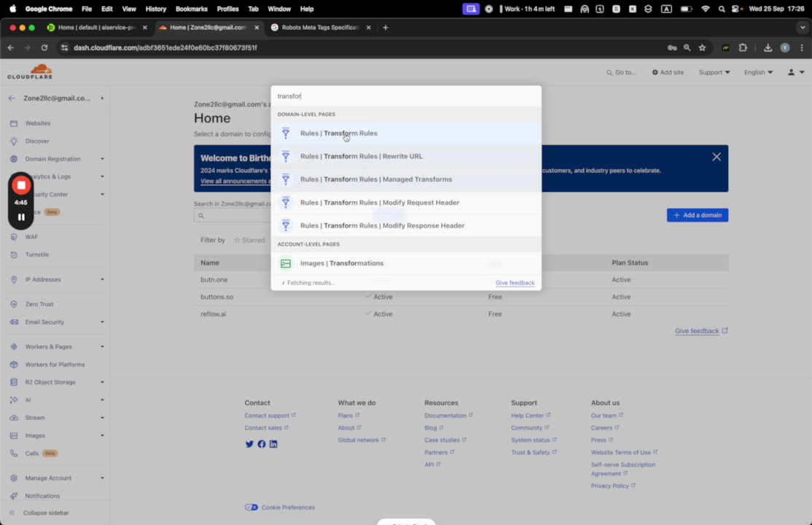
Task: Open Turnstile in the sidebar
Action: point(36,254)
